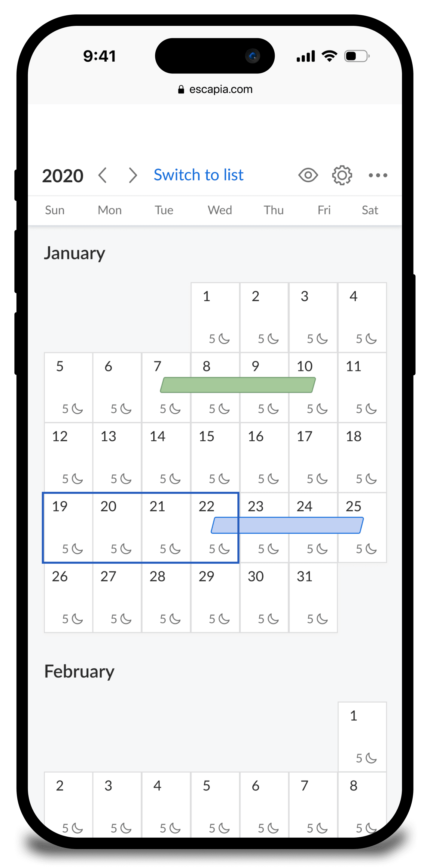This screenshot has height=868, width=430.
Task: Tap the escapia.com address bar
Action: [215, 89]
